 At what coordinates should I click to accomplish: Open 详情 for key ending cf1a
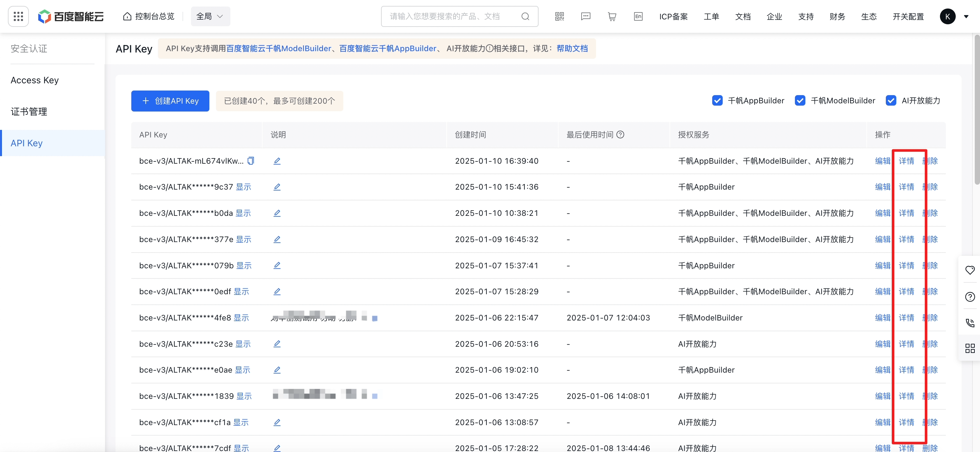906,422
